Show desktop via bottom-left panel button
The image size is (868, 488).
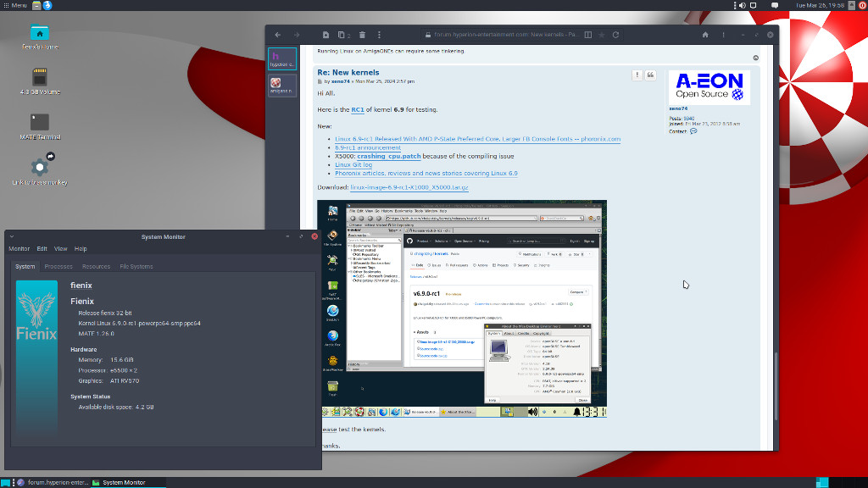pyautogui.click(x=6, y=482)
